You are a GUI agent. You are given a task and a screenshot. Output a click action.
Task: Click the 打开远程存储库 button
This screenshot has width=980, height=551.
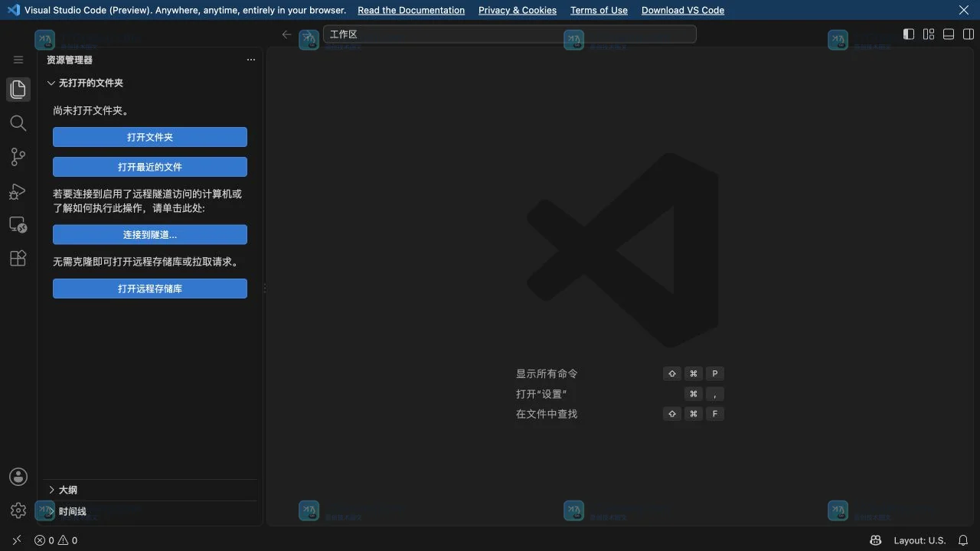[x=150, y=289]
